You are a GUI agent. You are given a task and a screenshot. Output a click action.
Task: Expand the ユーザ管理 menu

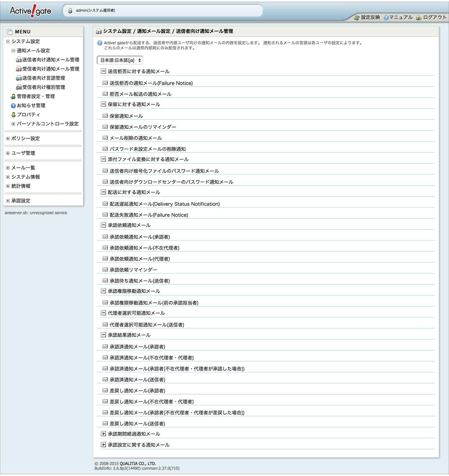pos(8,153)
